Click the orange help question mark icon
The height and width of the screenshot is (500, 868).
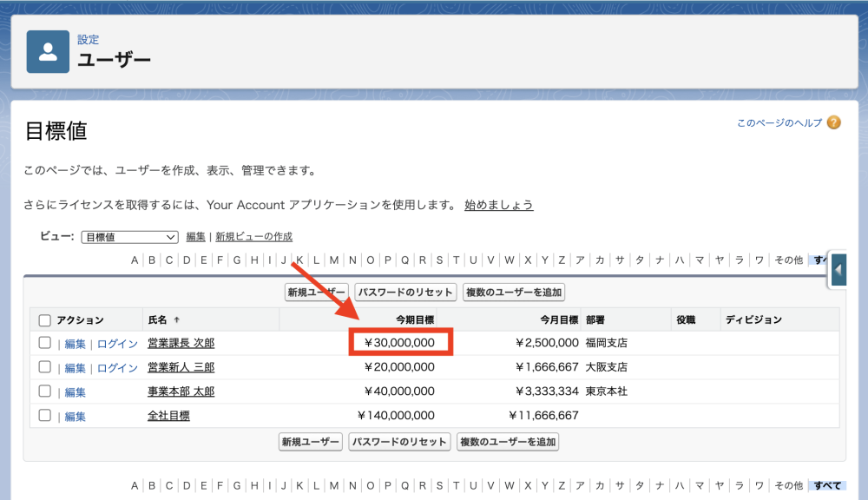pyautogui.click(x=832, y=122)
